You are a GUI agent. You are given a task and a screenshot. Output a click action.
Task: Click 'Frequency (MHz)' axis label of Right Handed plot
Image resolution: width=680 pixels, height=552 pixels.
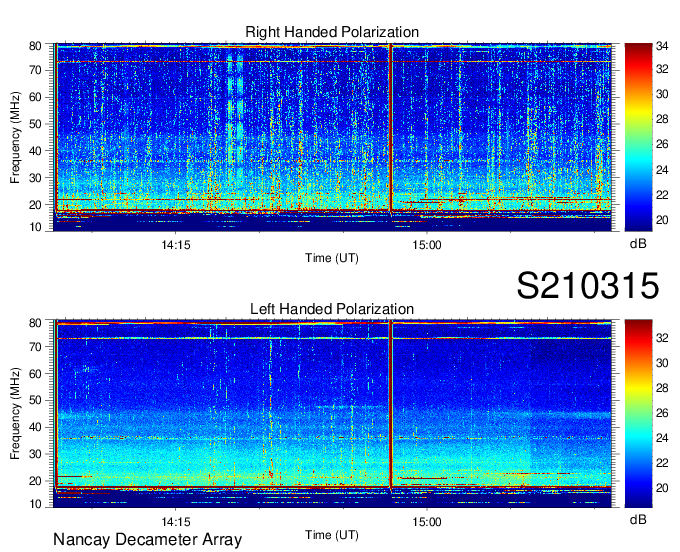[x=15, y=137]
